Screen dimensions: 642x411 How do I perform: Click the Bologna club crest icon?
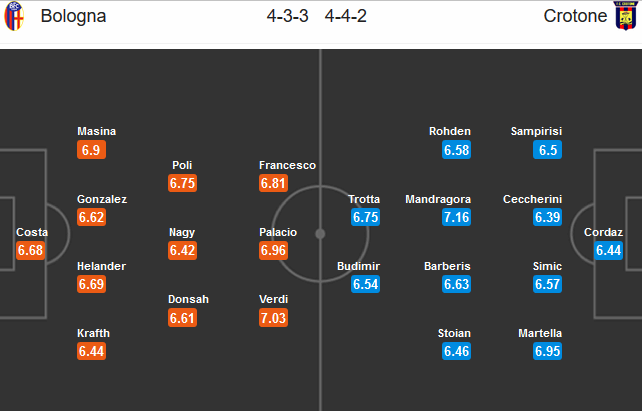14,16
